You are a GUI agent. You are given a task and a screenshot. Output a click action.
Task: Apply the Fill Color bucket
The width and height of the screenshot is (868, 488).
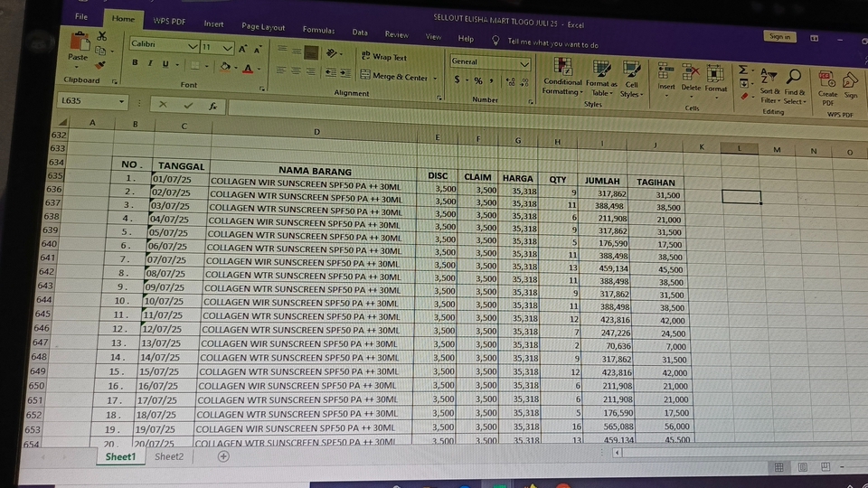click(x=225, y=67)
